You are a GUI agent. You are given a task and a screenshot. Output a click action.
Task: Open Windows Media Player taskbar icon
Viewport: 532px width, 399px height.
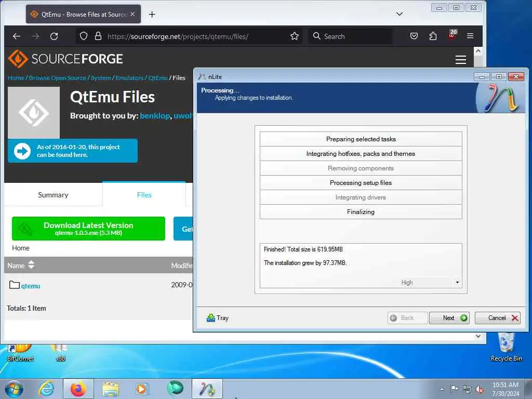coord(142,389)
